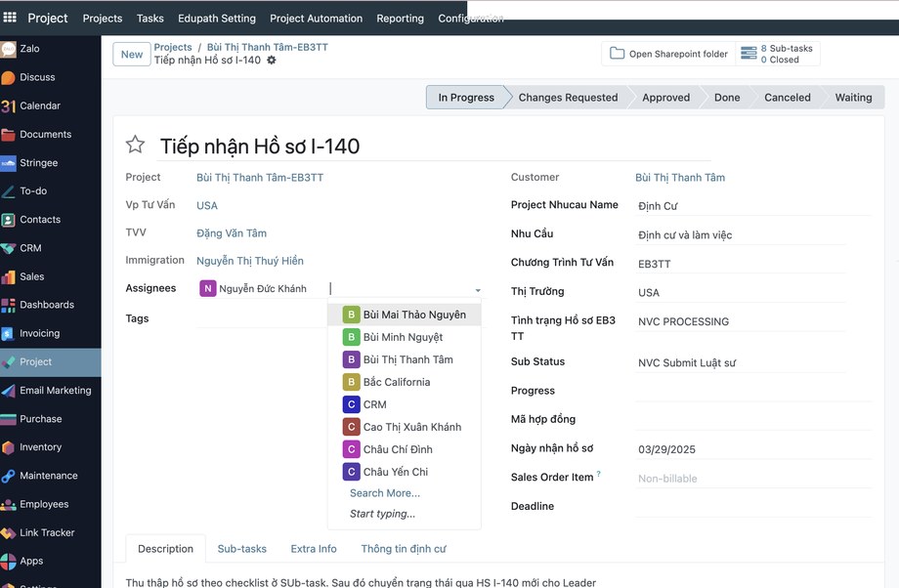899x588 pixels.
Task: Click the gear icon beside task breadcrumb
Action: click(x=272, y=61)
